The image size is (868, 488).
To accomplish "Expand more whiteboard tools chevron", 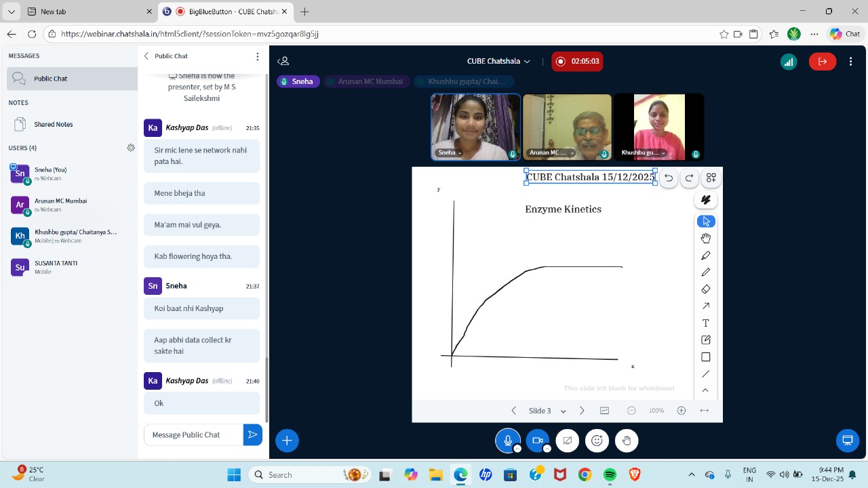I will pyautogui.click(x=705, y=390).
